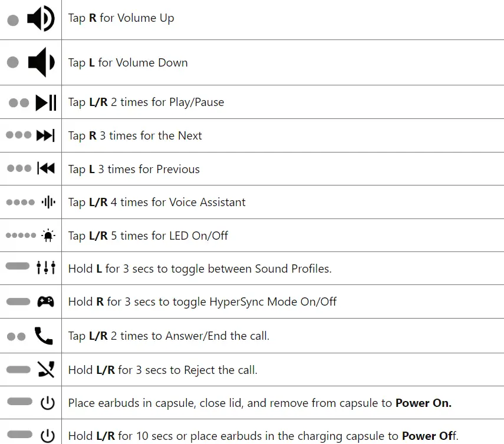Click the 'Voice Assistant' instruction text
The height and width of the screenshot is (444, 504).
pos(157,203)
